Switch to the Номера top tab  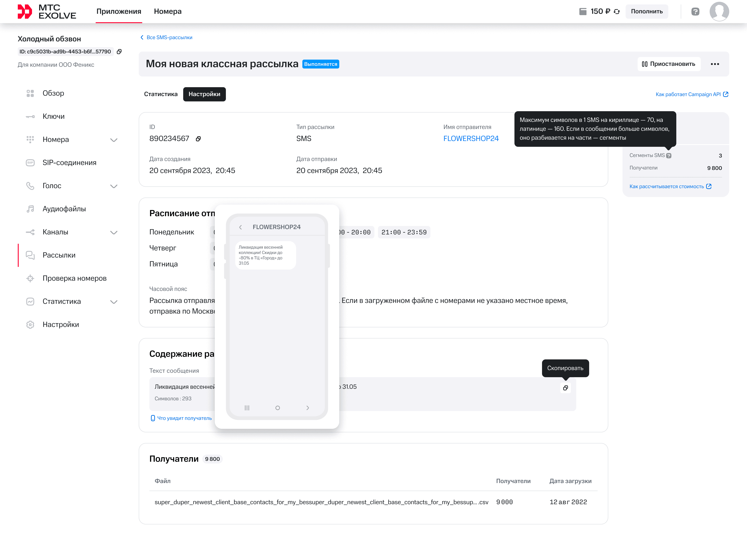167,12
